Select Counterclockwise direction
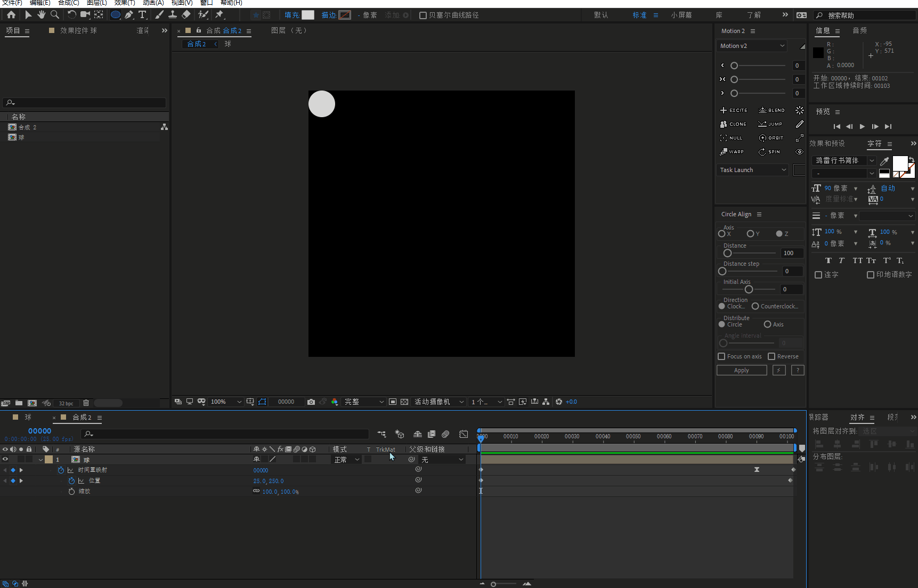918x588 pixels. coord(755,306)
